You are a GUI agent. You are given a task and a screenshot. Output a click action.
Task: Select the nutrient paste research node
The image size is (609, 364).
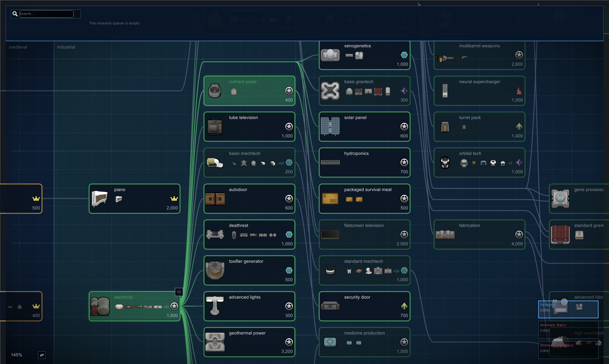coord(249,91)
